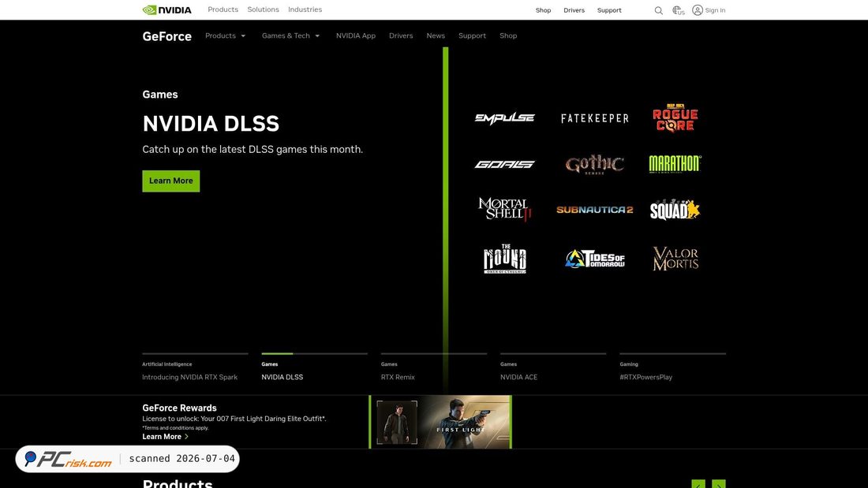Open the search icon
The height and width of the screenshot is (488, 868).
tap(658, 10)
